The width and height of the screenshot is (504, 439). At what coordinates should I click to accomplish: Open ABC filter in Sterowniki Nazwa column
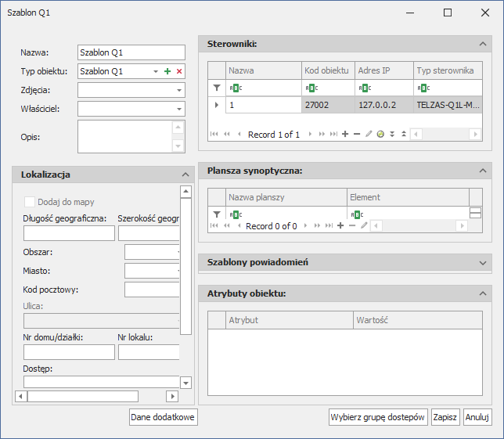pos(236,88)
